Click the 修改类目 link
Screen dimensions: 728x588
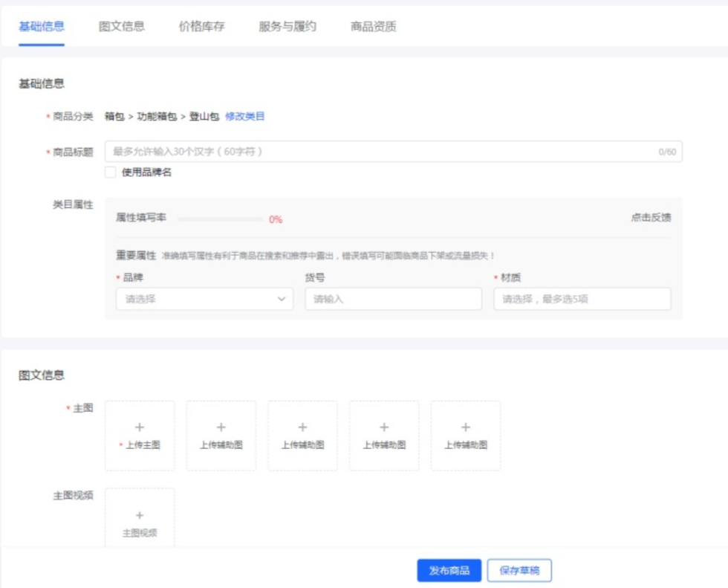coord(244,116)
